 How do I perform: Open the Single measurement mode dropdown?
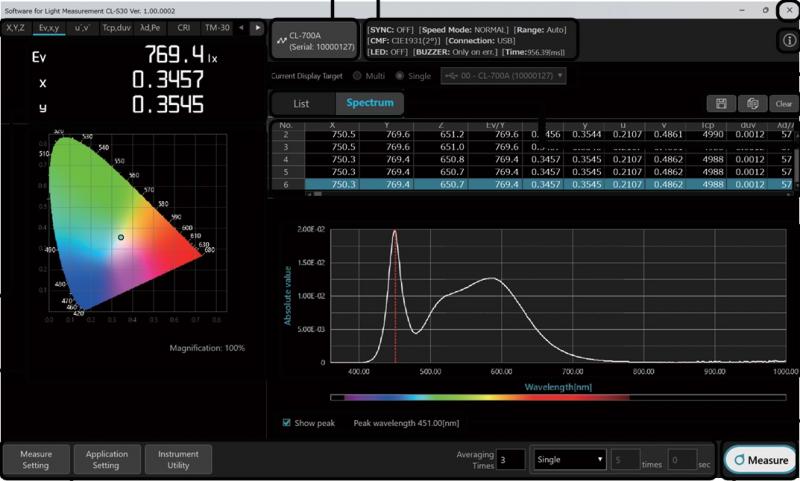(570, 459)
